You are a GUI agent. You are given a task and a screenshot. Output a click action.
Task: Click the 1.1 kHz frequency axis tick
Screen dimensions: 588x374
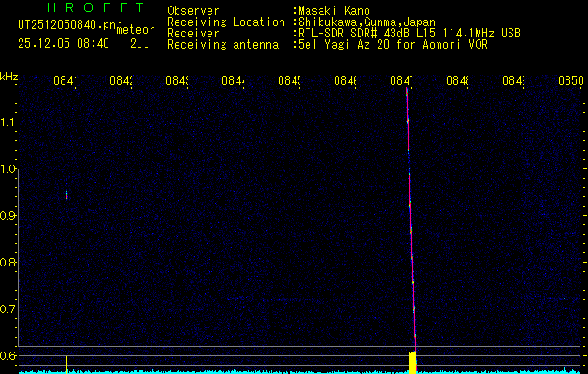click(x=9, y=122)
